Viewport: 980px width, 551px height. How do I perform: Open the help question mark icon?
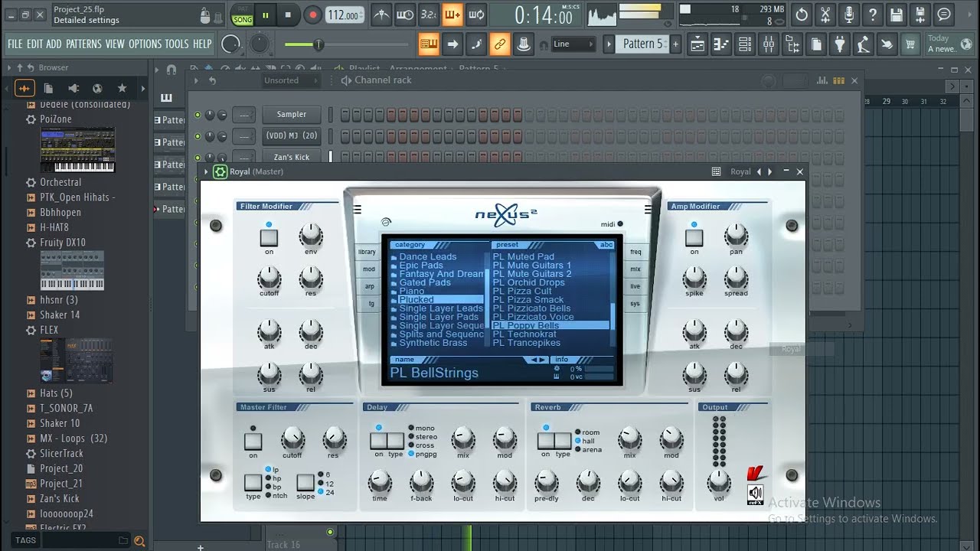[x=873, y=15]
